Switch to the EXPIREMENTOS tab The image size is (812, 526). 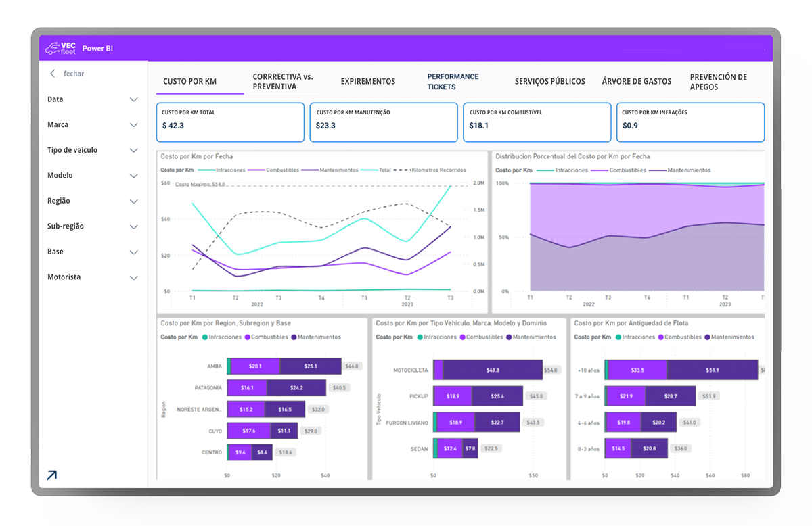367,82
